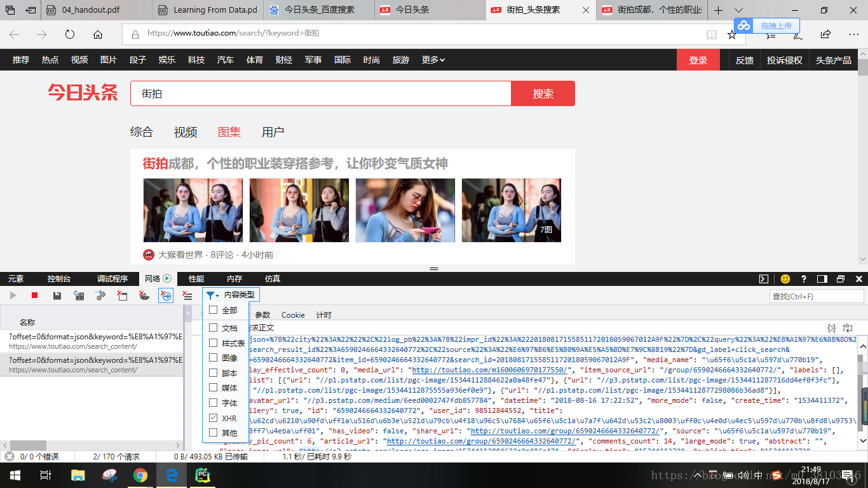Click the undock icon in devtools header

point(841,279)
